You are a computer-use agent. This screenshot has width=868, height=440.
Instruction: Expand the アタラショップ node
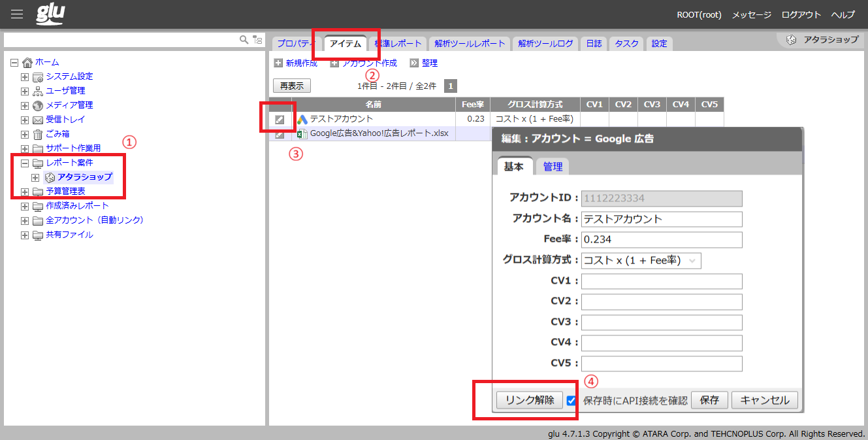(35, 178)
